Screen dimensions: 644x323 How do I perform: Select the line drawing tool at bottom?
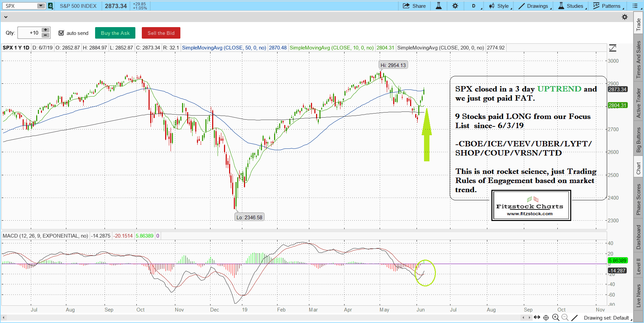click(574, 318)
